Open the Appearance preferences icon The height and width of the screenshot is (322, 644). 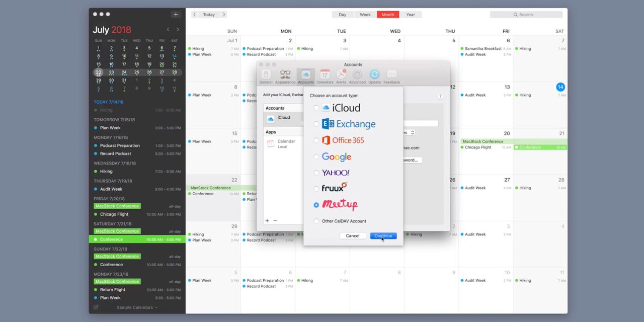point(285,76)
